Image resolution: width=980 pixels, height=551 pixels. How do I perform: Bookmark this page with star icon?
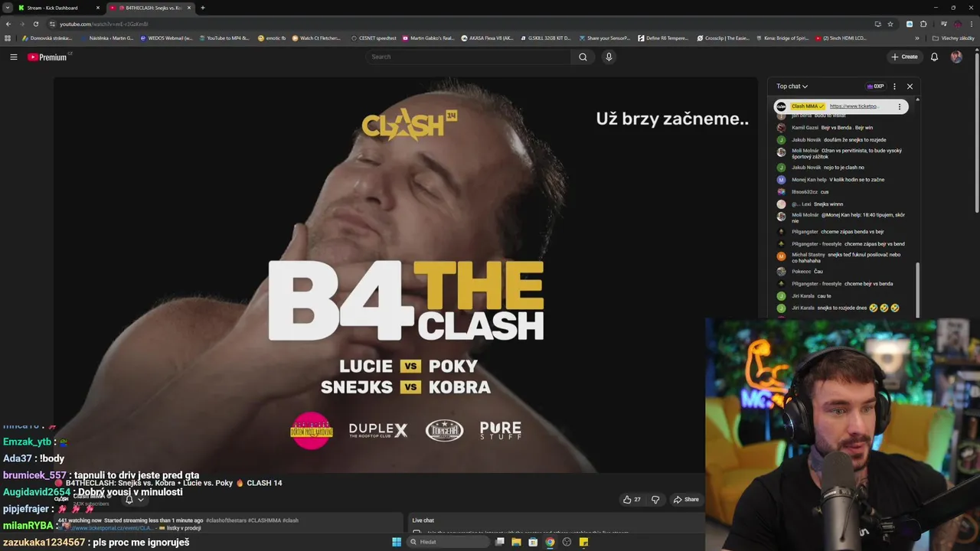(x=890, y=24)
